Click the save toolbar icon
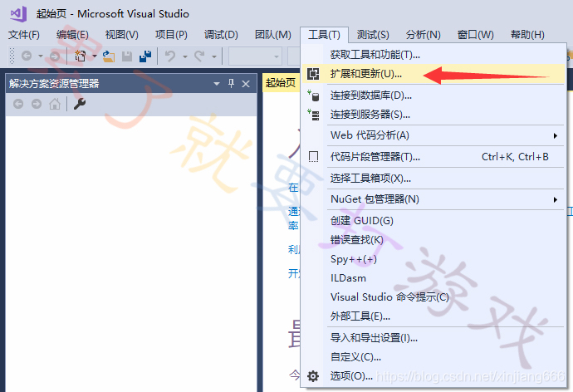The image size is (573, 392). coord(127,56)
